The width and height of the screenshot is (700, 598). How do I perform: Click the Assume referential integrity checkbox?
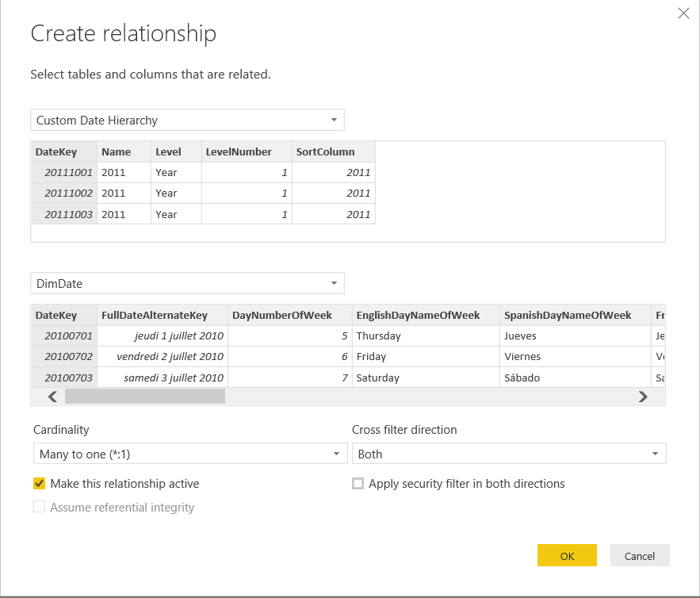(x=39, y=507)
